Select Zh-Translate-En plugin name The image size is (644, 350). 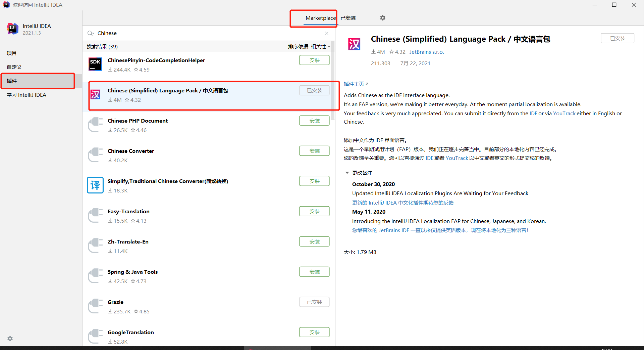[x=128, y=242]
